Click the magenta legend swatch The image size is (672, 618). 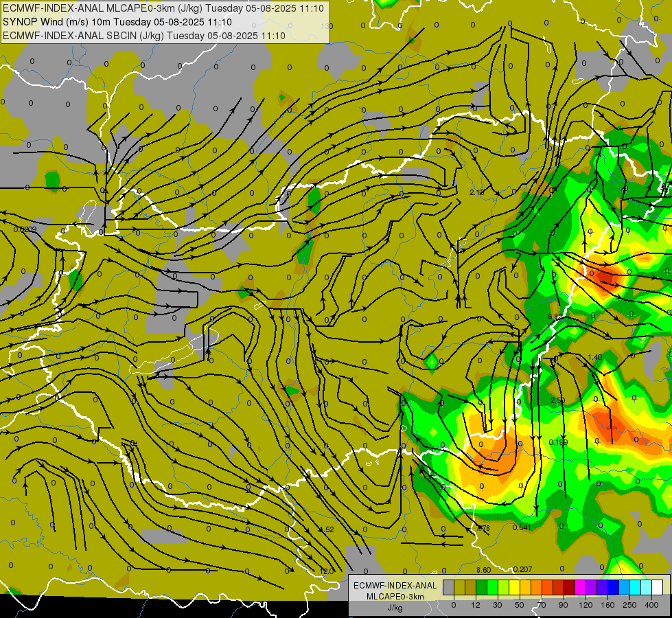580,588
